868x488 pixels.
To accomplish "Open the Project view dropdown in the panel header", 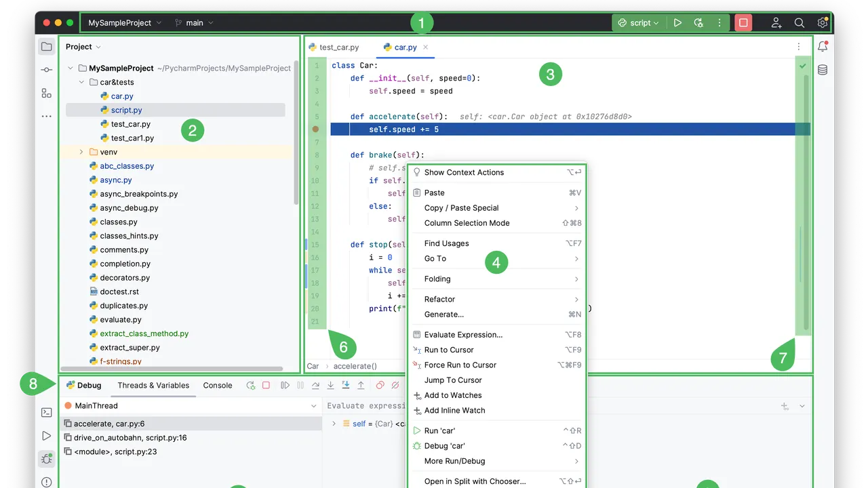I will click(x=83, y=47).
